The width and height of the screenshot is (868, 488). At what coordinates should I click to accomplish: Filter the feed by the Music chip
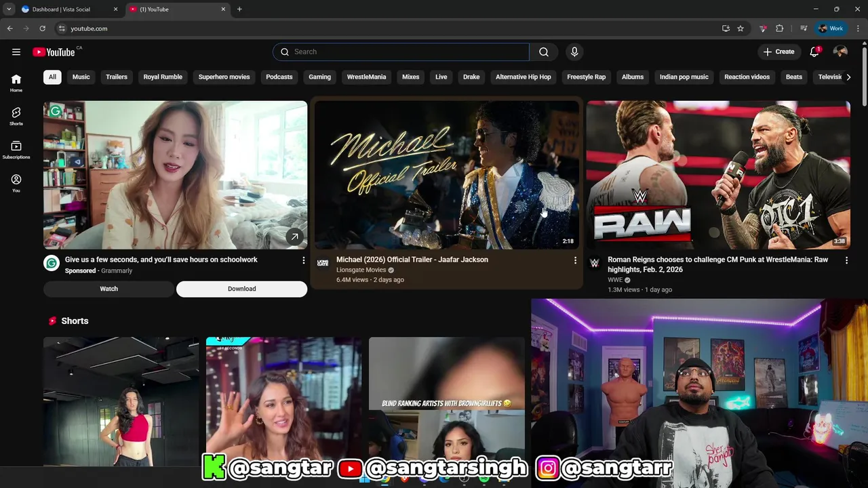pos(81,77)
